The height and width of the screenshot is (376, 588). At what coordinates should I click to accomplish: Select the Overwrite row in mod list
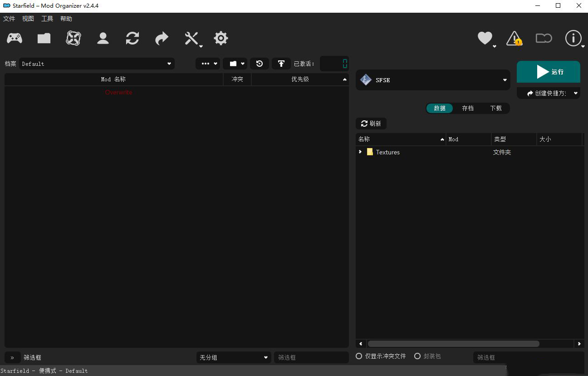pyautogui.click(x=176, y=92)
